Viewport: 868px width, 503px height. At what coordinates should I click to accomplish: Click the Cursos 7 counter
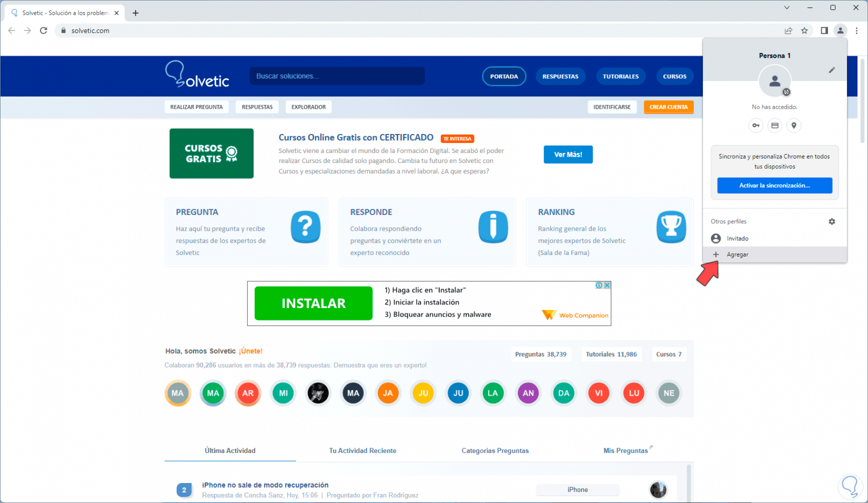coord(669,354)
